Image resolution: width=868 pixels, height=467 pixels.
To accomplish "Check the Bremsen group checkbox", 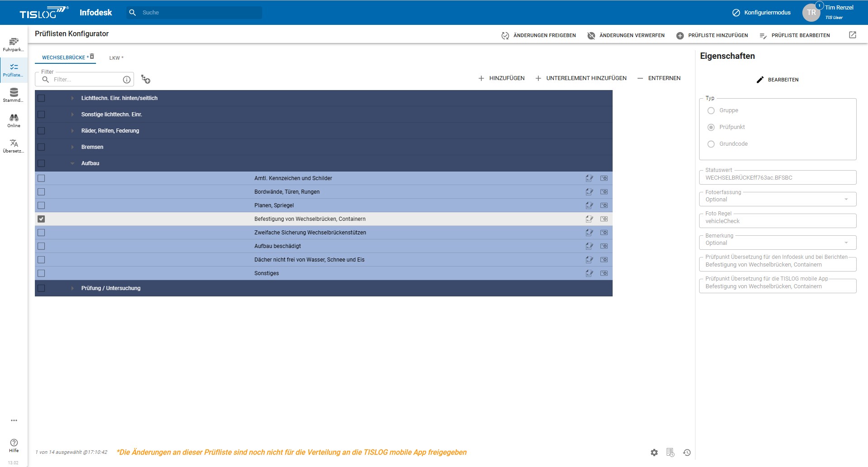I will pyautogui.click(x=41, y=147).
